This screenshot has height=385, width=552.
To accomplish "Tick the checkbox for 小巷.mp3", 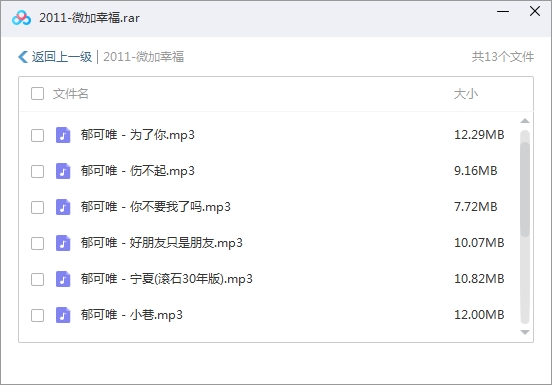I will tap(37, 315).
